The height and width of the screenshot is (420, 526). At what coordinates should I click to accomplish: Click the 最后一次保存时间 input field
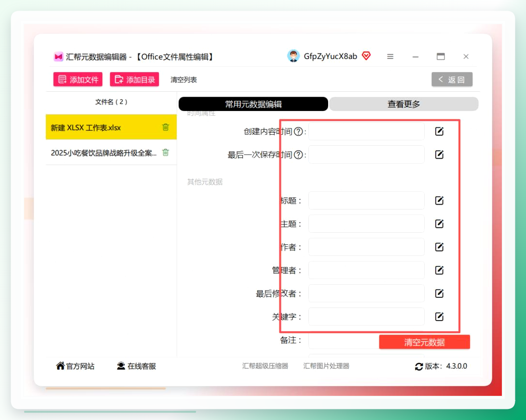366,154
